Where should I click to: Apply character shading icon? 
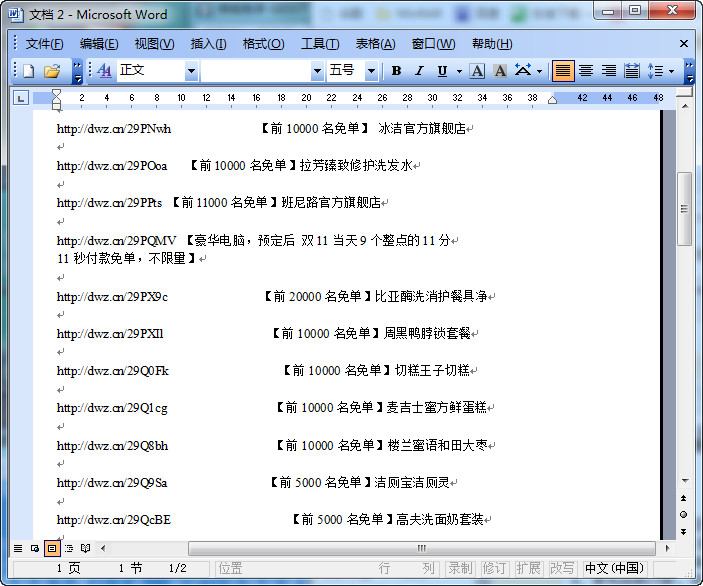point(500,71)
